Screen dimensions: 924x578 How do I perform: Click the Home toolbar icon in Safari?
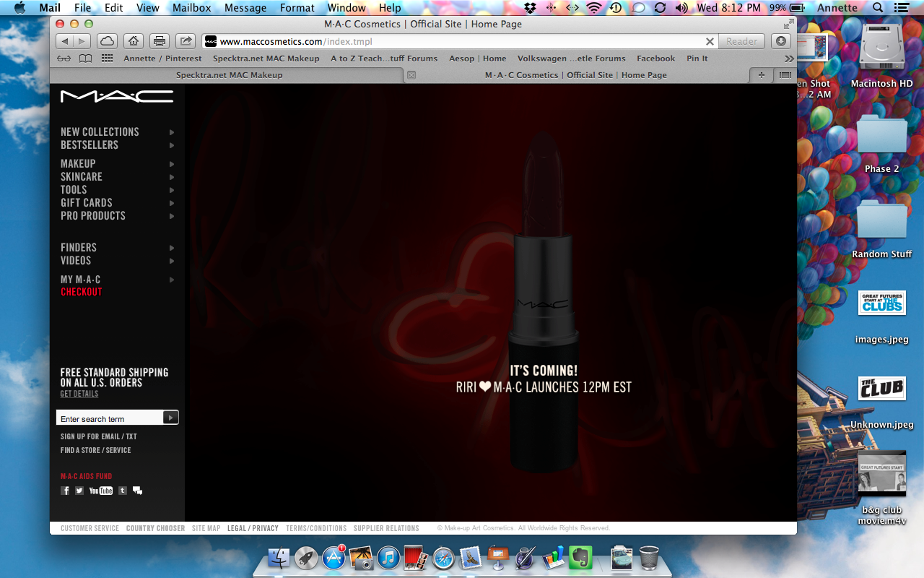click(x=133, y=41)
